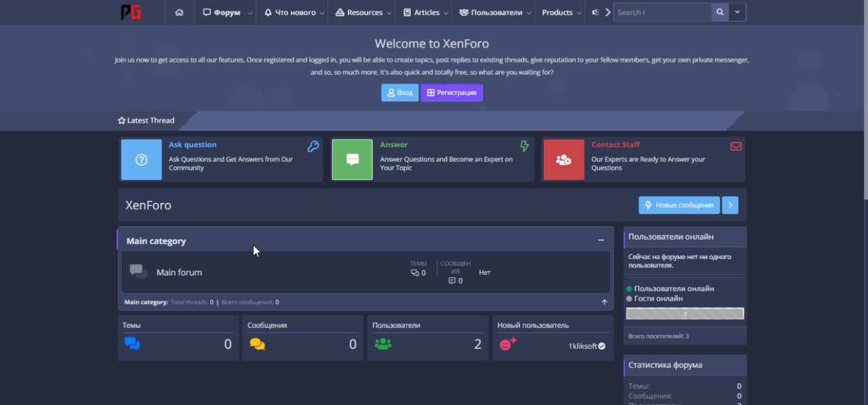The width and height of the screenshot is (868, 405).
Task: Click the key icon in Ask question card
Action: coord(313,146)
